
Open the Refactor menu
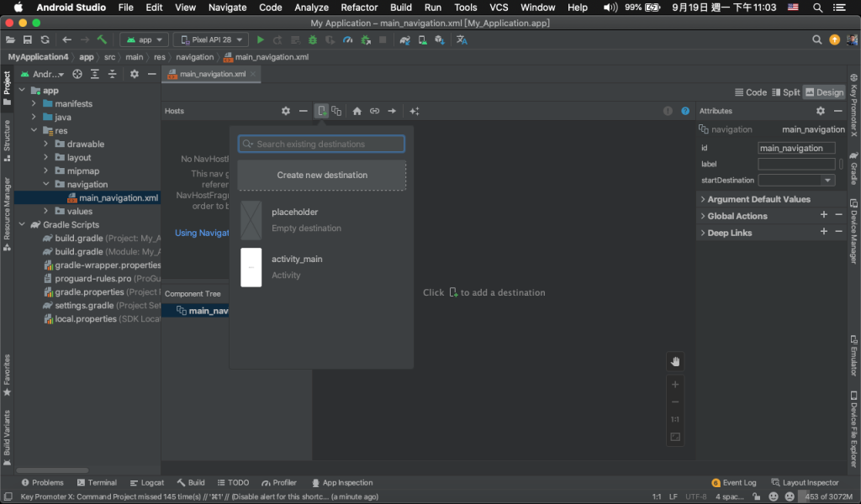[x=359, y=8]
